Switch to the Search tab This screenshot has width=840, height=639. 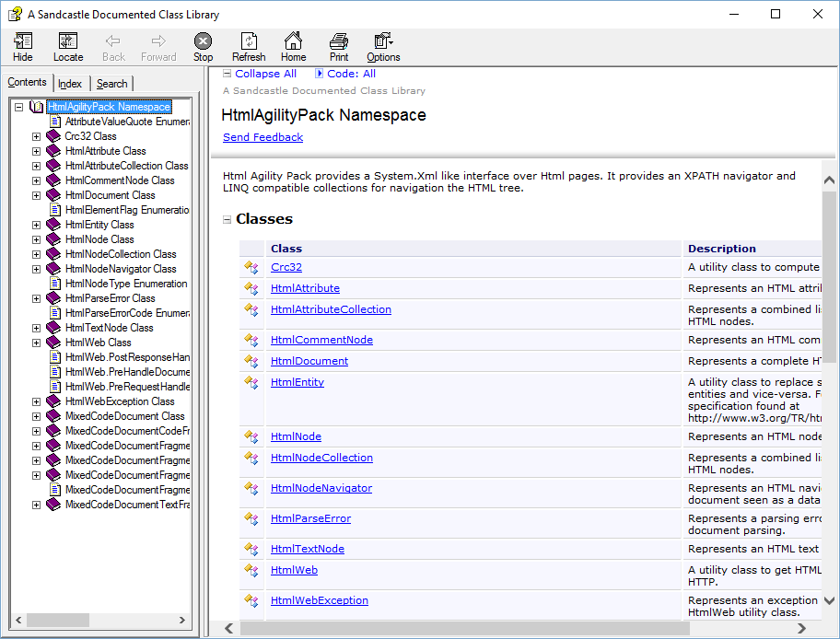(x=112, y=84)
